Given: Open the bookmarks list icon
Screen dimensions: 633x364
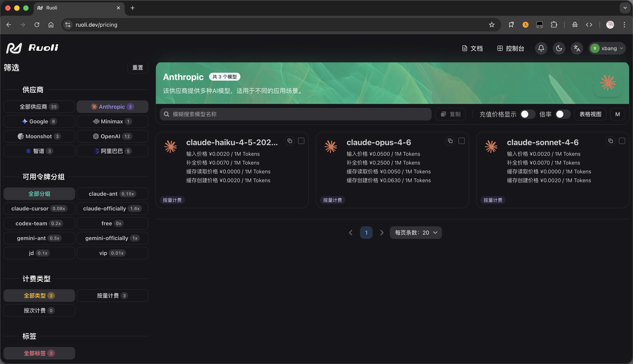Looking at the screenshot, I should [x=511, y=25].
